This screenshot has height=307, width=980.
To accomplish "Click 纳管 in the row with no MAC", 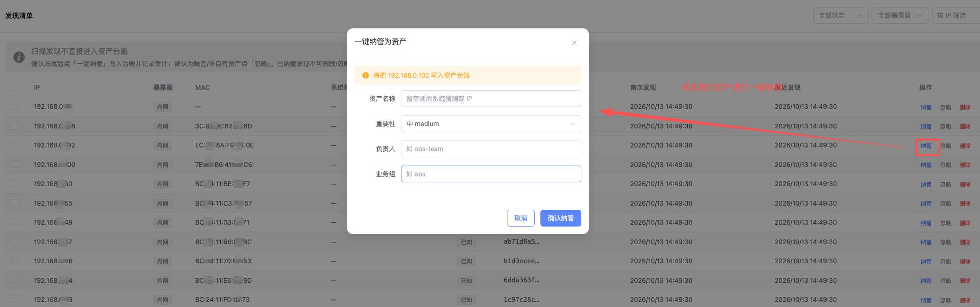I will (x=926, y=107).
